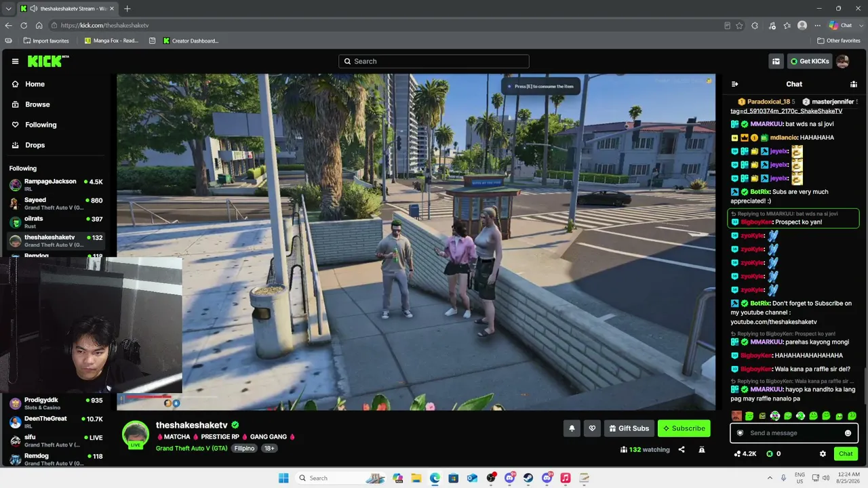
Task: Open RampageJackson channel in Following list
Action: 56,185
